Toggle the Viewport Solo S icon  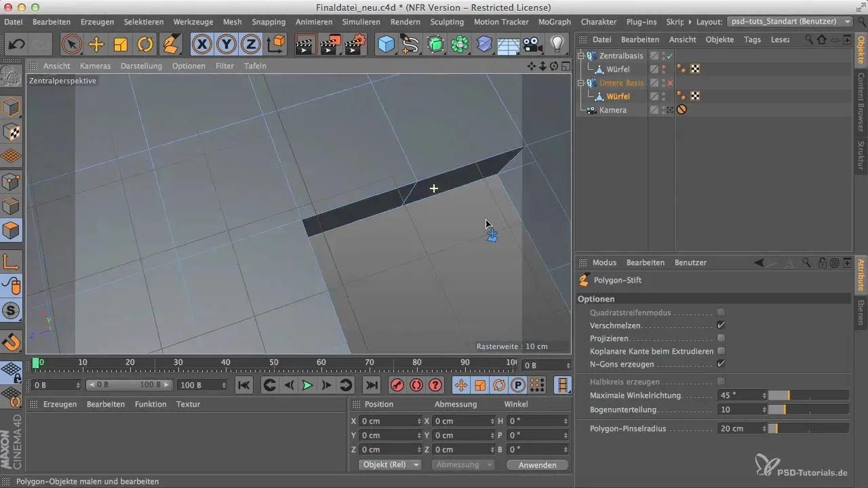11,311
